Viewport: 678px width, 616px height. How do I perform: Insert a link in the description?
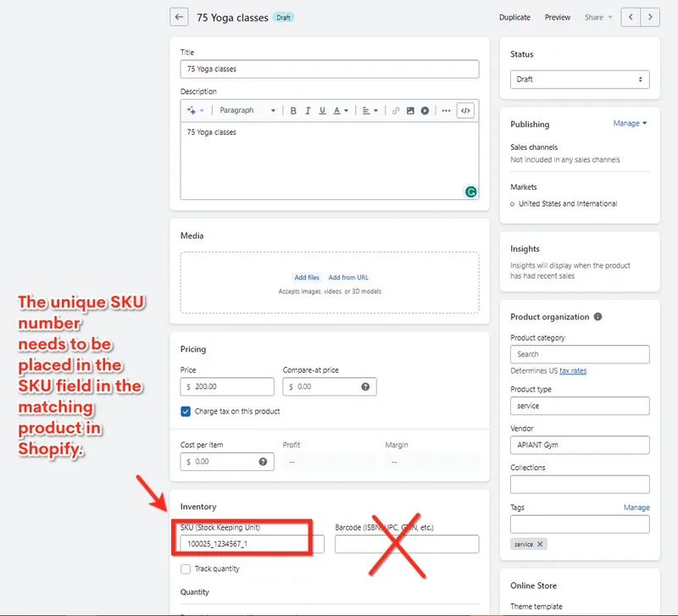pos(396,111)
